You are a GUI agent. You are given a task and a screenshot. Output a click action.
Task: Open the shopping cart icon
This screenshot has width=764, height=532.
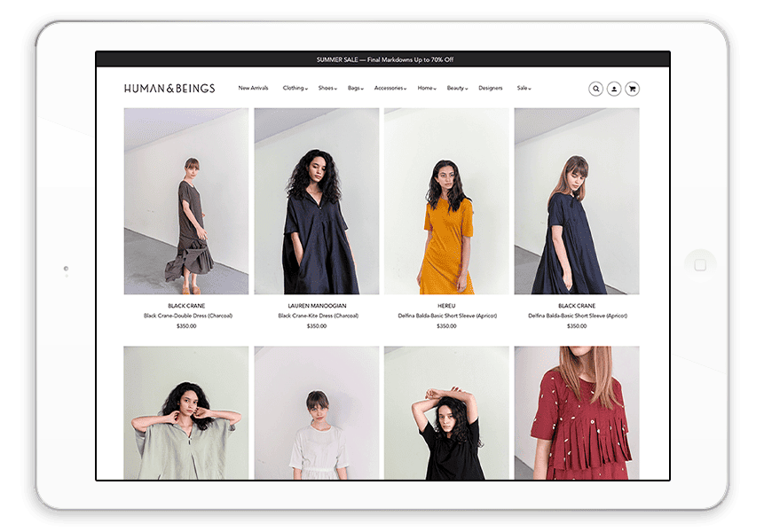point(632,89)
